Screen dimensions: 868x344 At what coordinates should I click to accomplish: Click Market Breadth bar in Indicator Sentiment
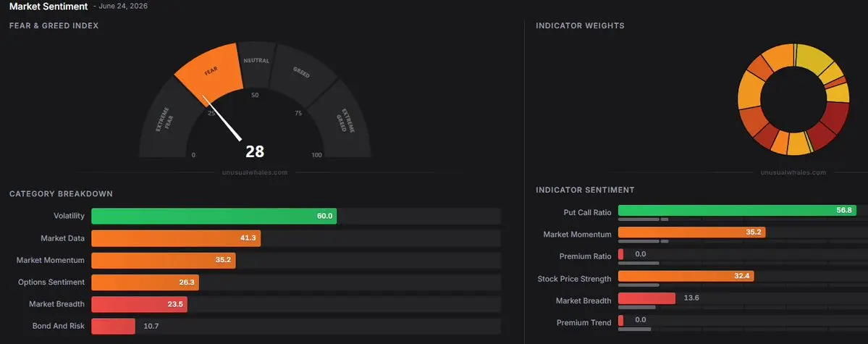pos(646,298)
